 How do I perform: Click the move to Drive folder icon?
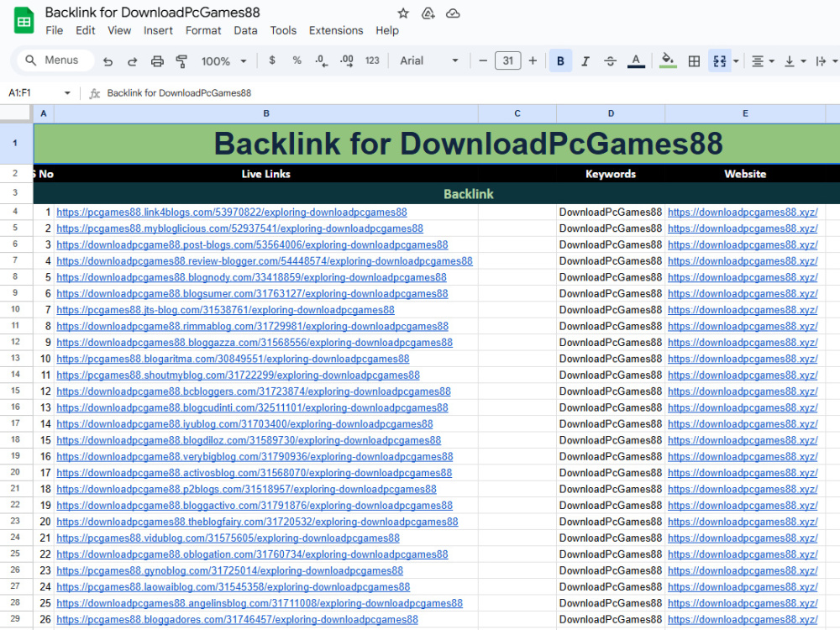coord(428,13)
